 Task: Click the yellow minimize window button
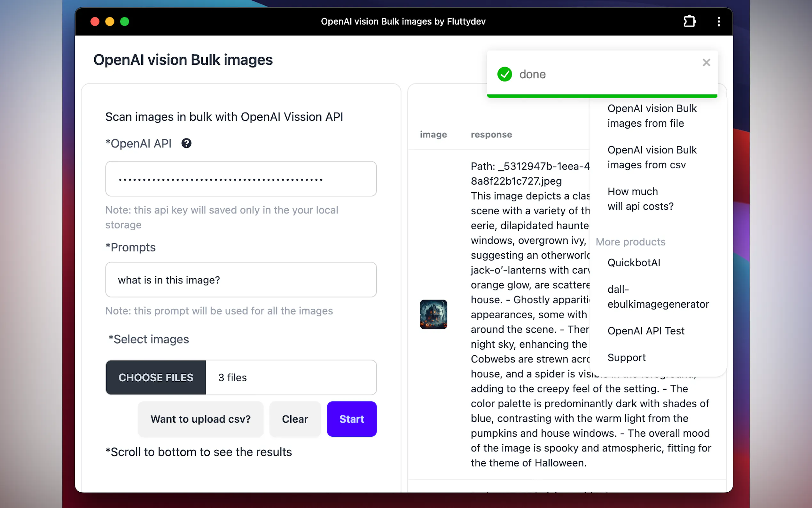pyautogui.click(x=110, y=21)
